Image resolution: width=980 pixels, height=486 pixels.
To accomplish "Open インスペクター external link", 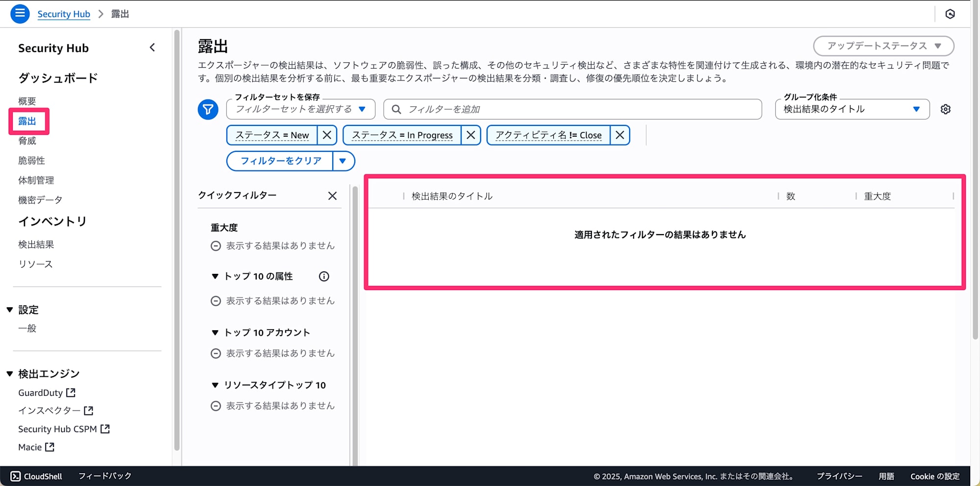I will 55,411.
